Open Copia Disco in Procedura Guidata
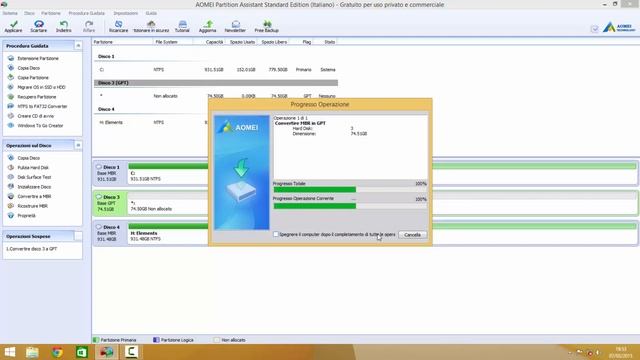Image resolution: width=640 pixels, height=360 pixels. [x=28, y=68]
